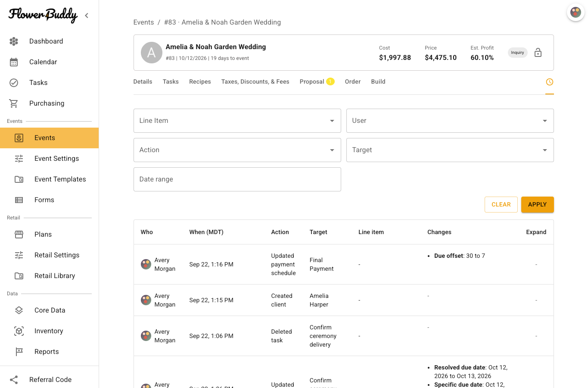Click the Reports flag icon
Viewport: 588px width, 388px height.
point(19,352)
